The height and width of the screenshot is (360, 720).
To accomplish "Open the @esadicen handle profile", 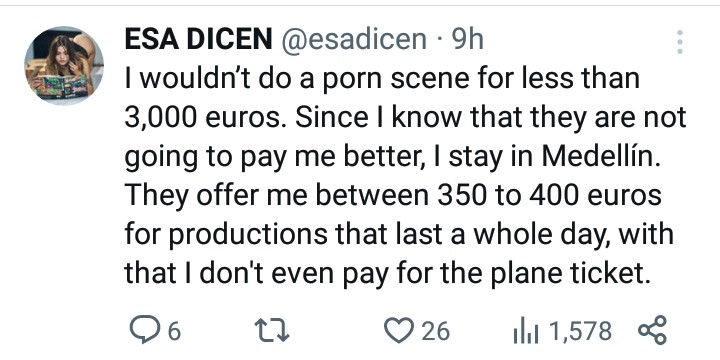I will coord(354,39).
